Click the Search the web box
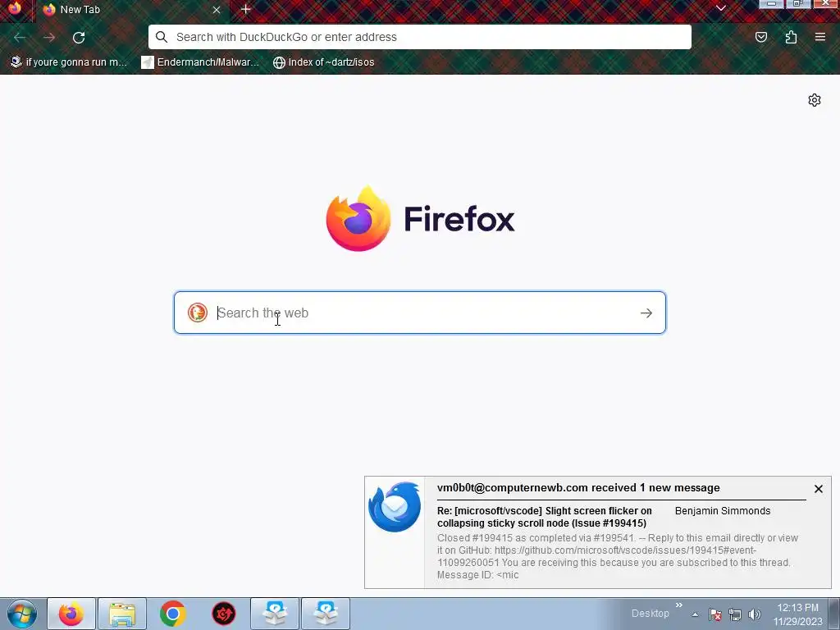The width and height of the screenshot is (840, 630). click(419, 313)
